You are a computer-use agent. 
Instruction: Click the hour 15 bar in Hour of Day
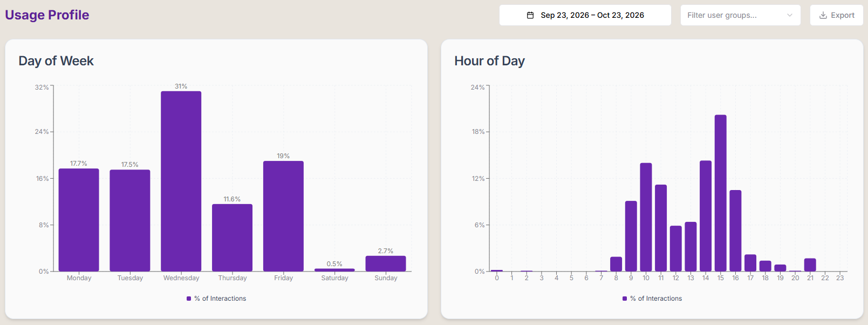(x=721, y=193)
